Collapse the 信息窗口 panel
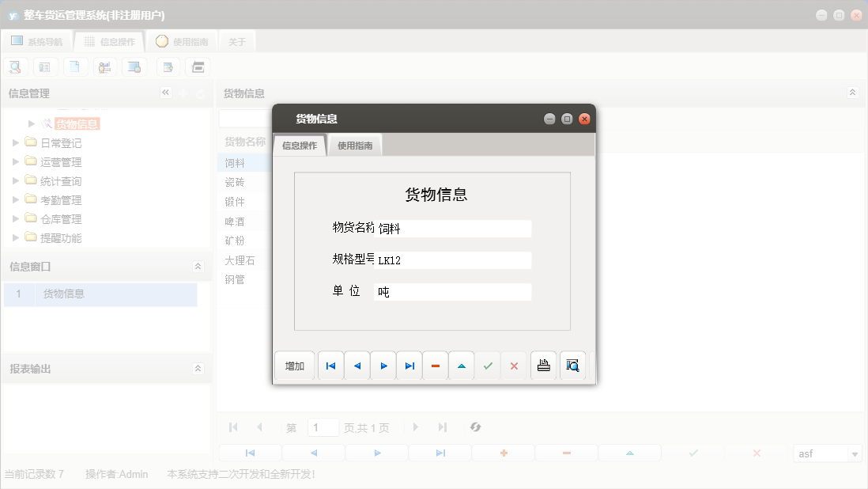Image resolution: width=868 pixels, height=489 pixels. tap(198, 267)
